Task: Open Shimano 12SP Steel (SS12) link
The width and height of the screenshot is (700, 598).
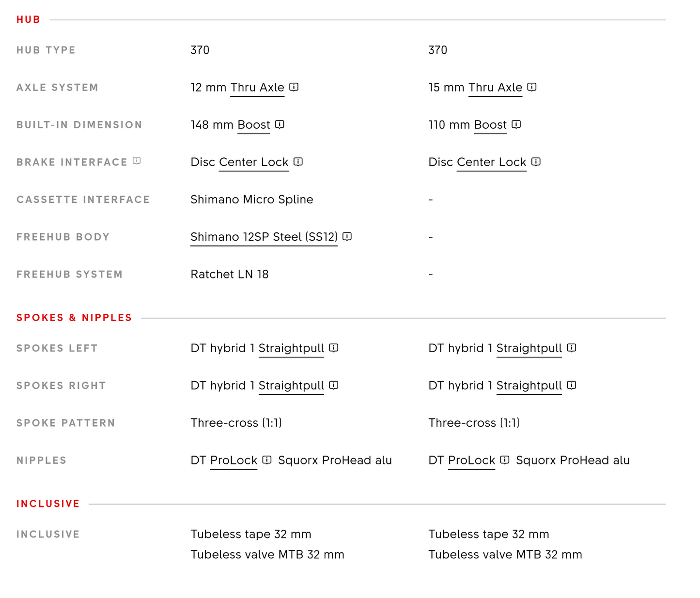Action: click(x=264, y=237)
